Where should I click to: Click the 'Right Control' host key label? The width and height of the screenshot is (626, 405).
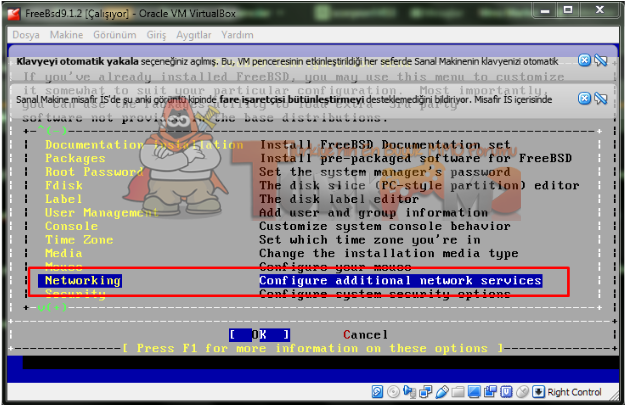[x=574, y=392]
